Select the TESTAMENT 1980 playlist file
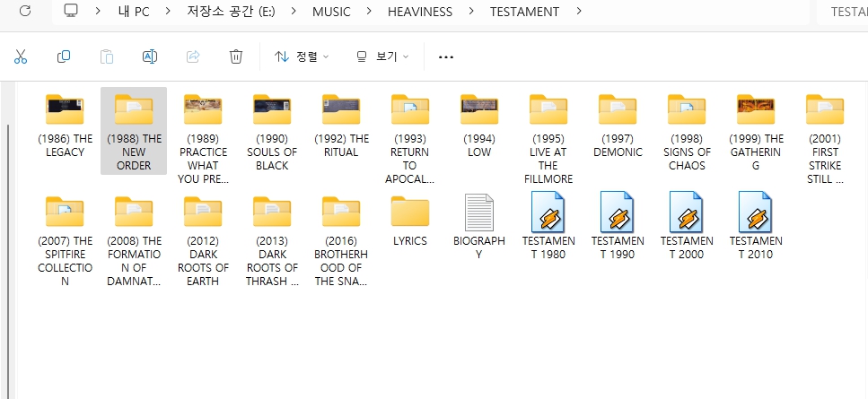The width and height of the screenshot is (868, 399). pos(548,227)
